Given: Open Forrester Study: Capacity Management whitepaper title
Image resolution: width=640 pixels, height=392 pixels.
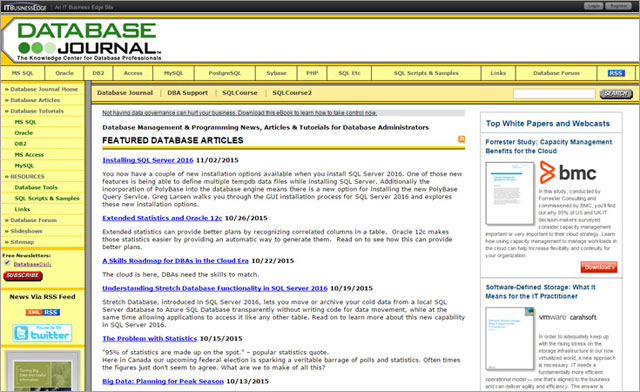Looking at the screenshot, I should click(549, 146).
